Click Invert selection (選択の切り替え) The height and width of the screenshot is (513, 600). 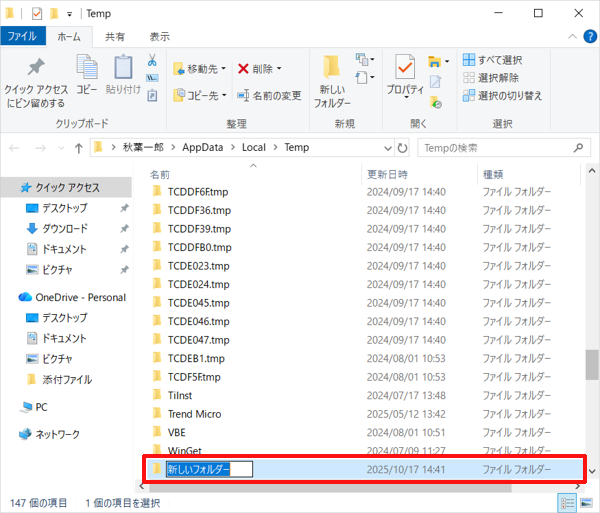(502, 96)
